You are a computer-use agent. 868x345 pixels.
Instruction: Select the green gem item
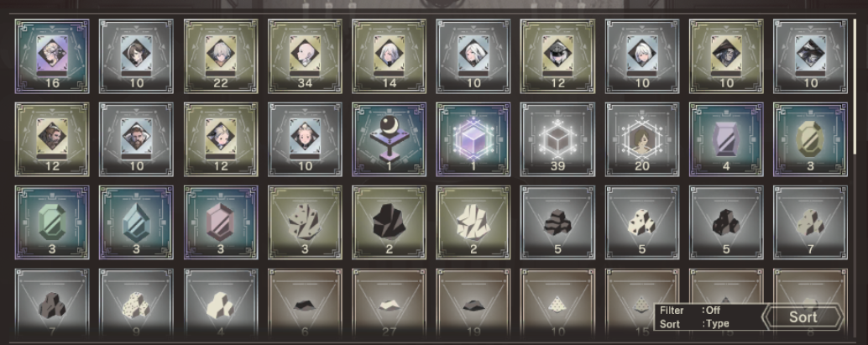(x=52, y=222)
